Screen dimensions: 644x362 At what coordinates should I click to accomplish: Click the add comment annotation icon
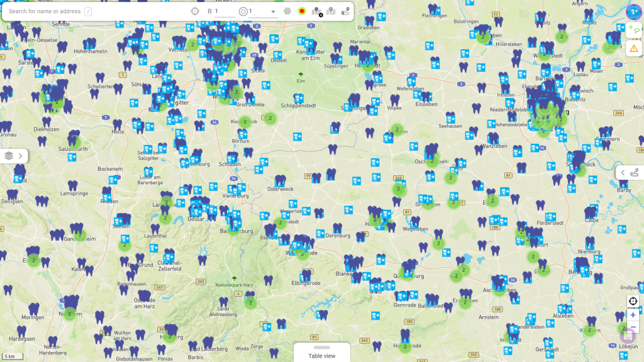click(633, 29)
